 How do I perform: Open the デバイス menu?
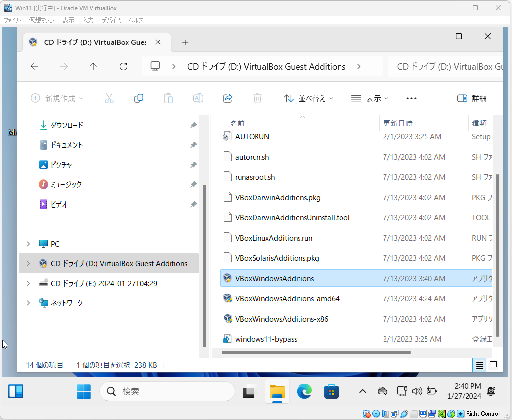coord(111,20)
